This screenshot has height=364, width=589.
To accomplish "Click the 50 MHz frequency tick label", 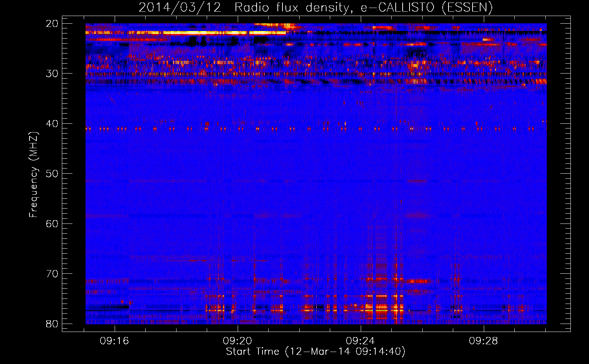I will point(52,174).
